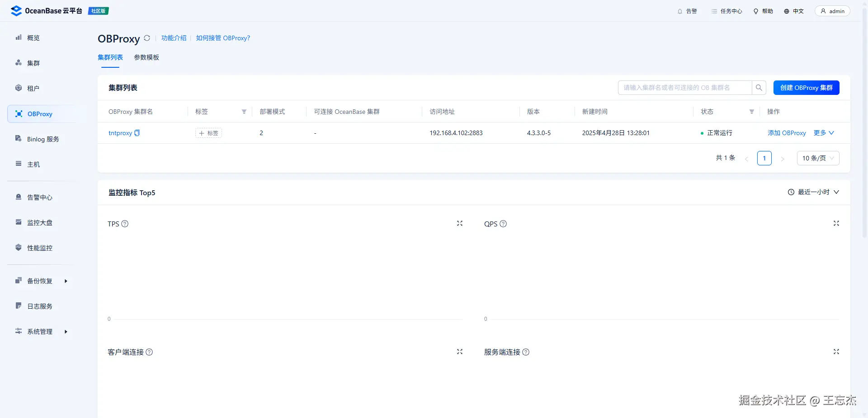Image resolution: width=868 pixels, height=418 pixels.
Task: Open the 租户 tenants page
Action: coord(33,89)
